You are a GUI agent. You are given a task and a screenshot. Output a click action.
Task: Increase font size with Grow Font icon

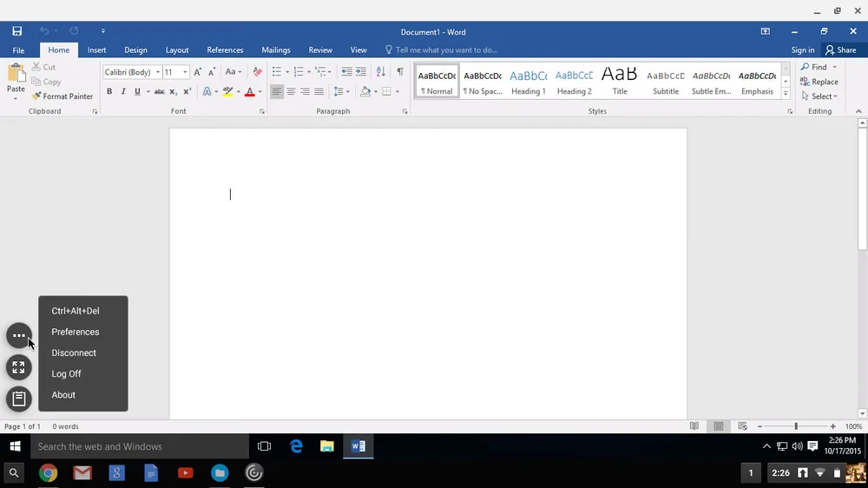[x=197, y=72]
